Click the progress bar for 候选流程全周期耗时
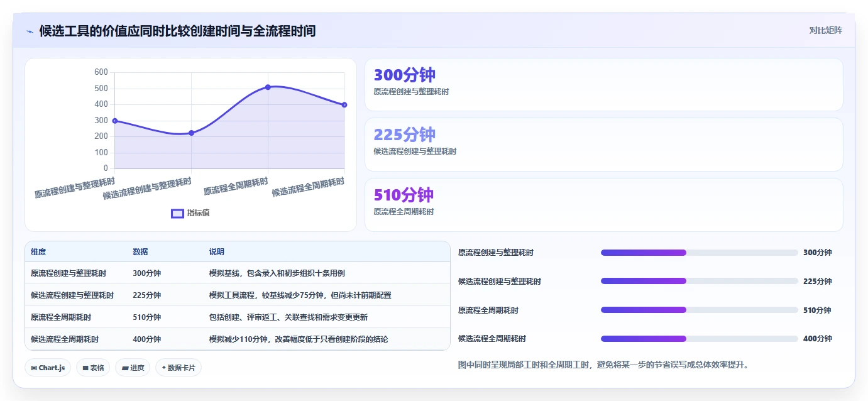 700,339
